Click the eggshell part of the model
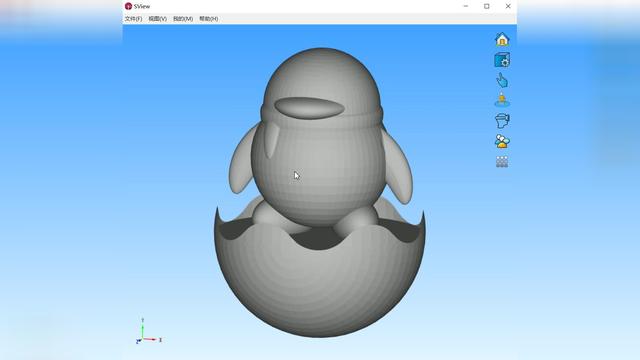 pyautogui.click(x=320, y=282)
